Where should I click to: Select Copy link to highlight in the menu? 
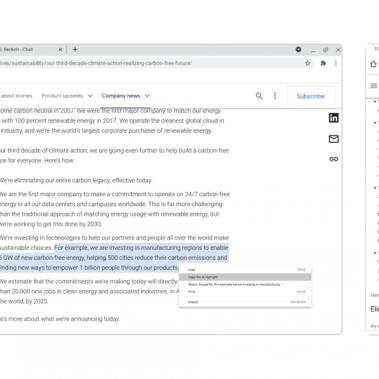click(x=245, y=277)
